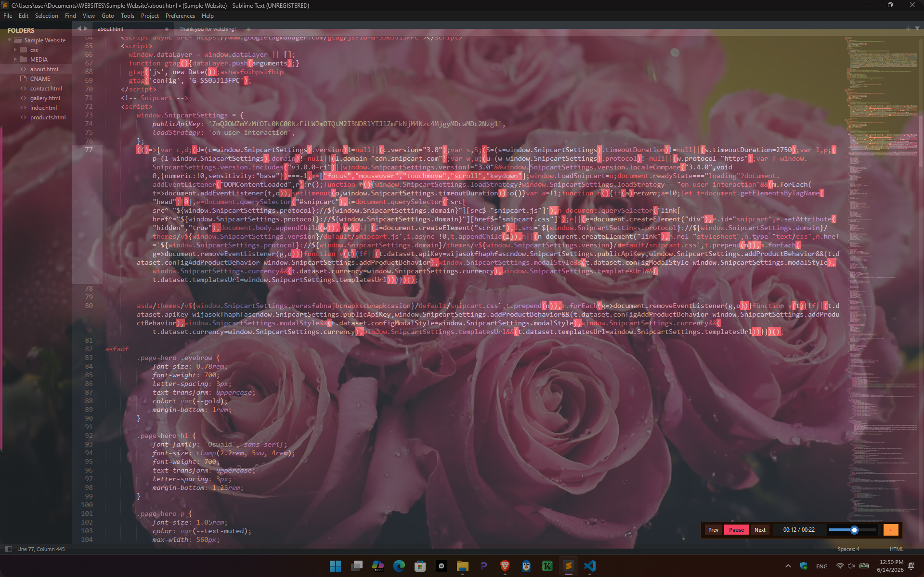Image resolution: width=924 pixels, height=577 pixels.
Task: Click the Prev button in player
Action: point(713,530)
